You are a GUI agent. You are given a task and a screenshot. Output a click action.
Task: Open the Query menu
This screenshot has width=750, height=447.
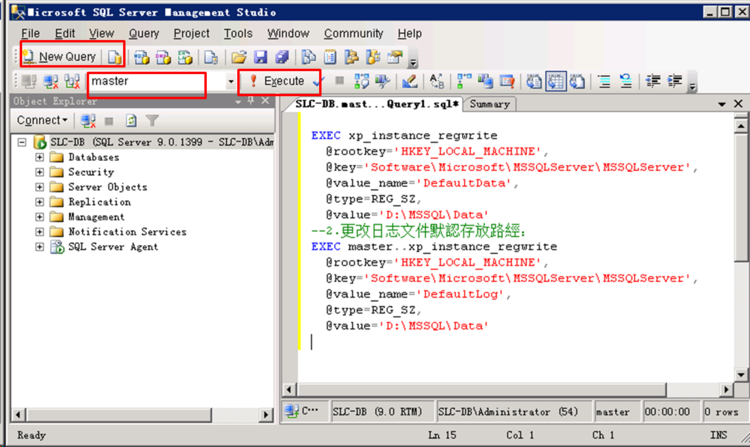click(x=143, y=33)
